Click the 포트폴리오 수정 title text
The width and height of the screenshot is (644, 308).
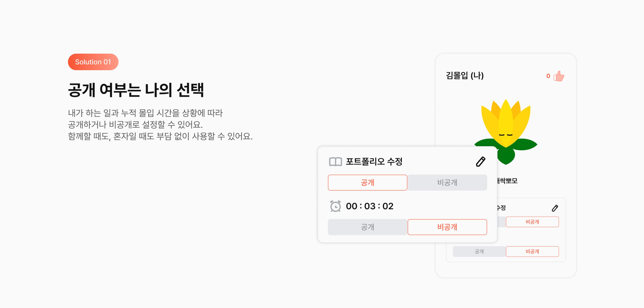coord(374,162)
